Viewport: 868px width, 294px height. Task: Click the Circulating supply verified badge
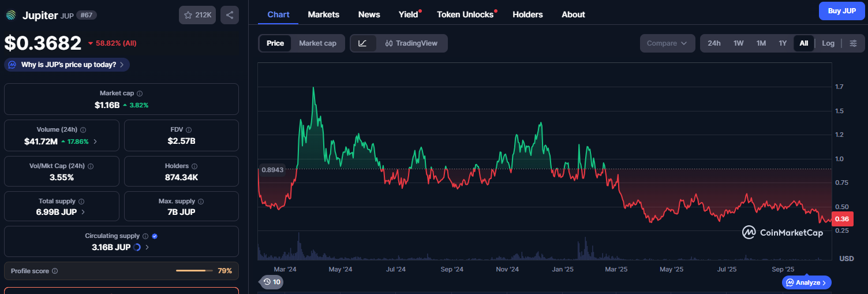point(155,236)
